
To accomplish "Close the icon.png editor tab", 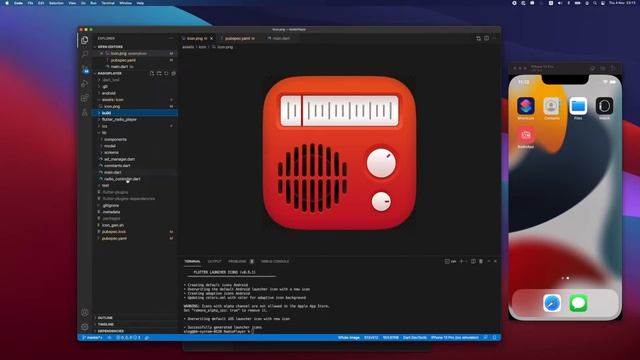I will (211, 38).
